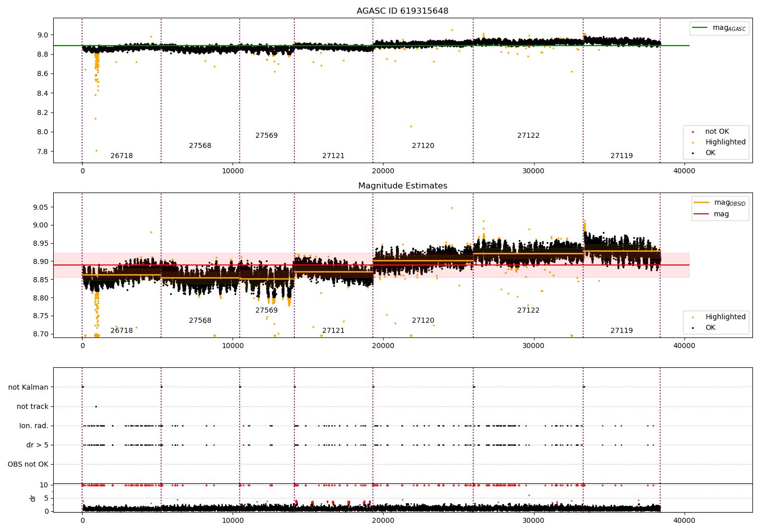Click OBSID label 27122 in Magnitude Estimates plot
Screen dimensions: 760x532
(x=528, y=311)
